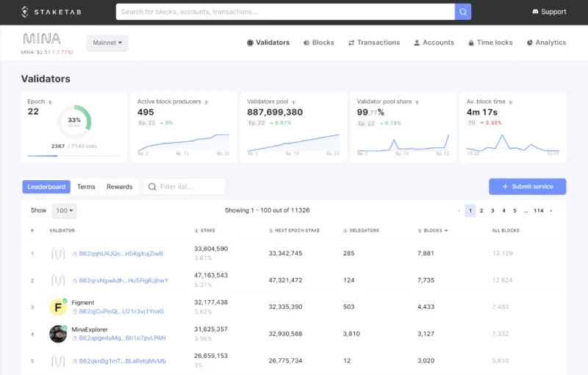This screenshot has width=588, height=375.
Task: Click the Staketab logo icon
Action: (25, 12)
